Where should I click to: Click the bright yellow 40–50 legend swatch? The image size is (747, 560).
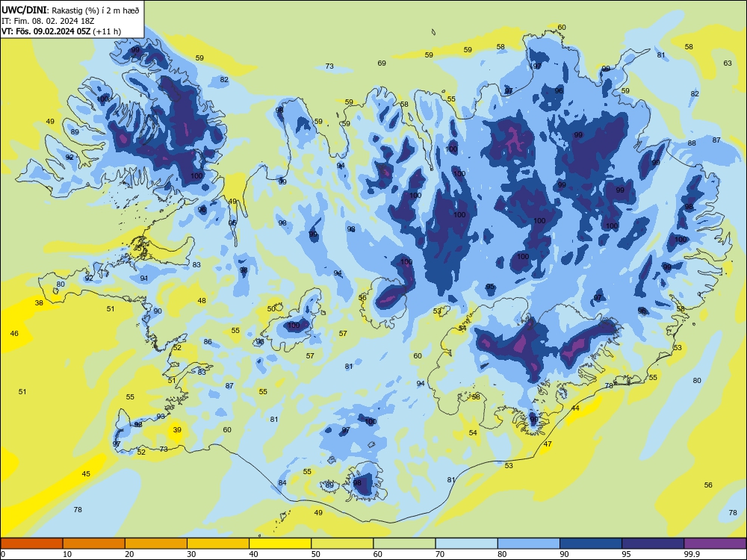[x=280, y=544]
